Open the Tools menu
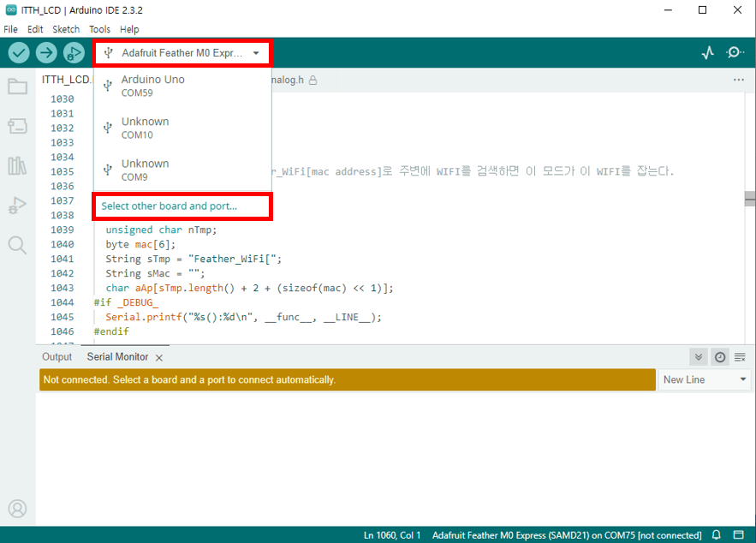 (x=99, y=29)
